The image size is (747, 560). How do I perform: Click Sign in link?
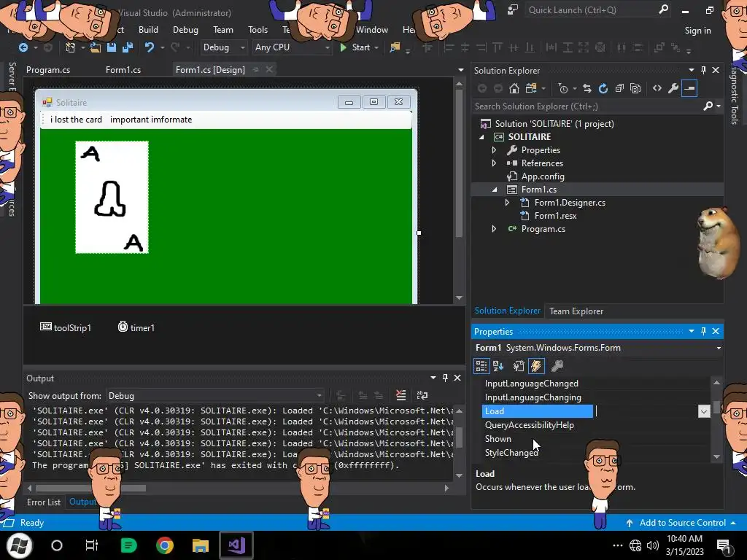[x=697, y=31]
